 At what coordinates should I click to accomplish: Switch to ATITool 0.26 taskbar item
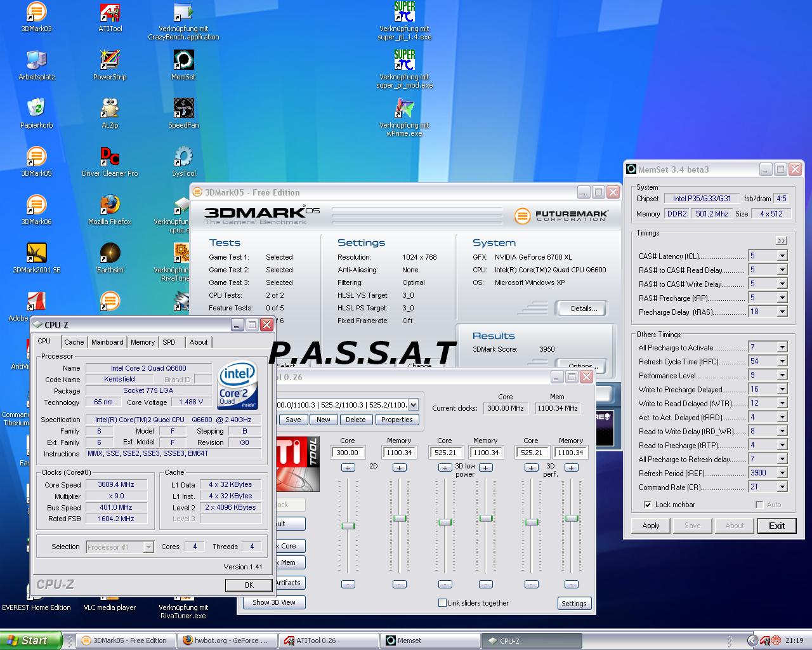(329, 640)
